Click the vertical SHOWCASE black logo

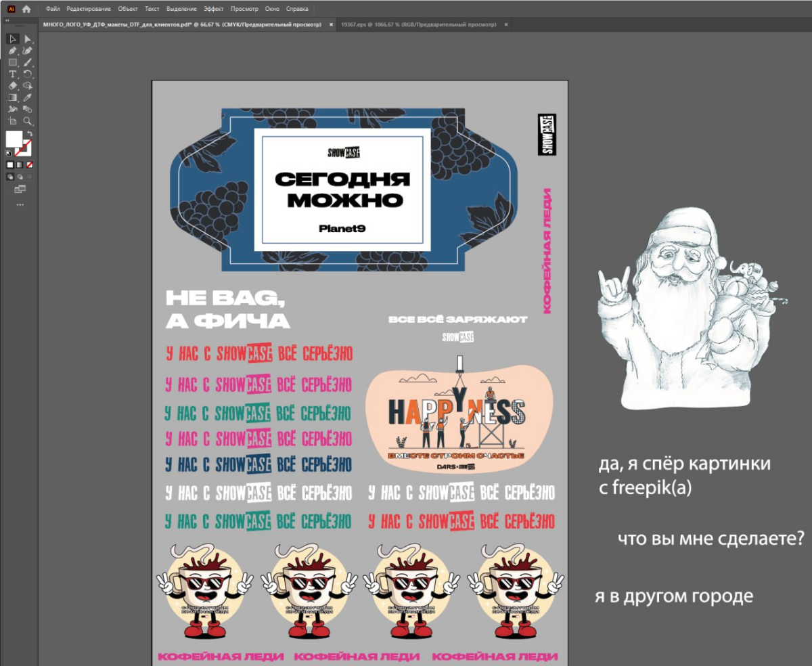pos(547,135)
